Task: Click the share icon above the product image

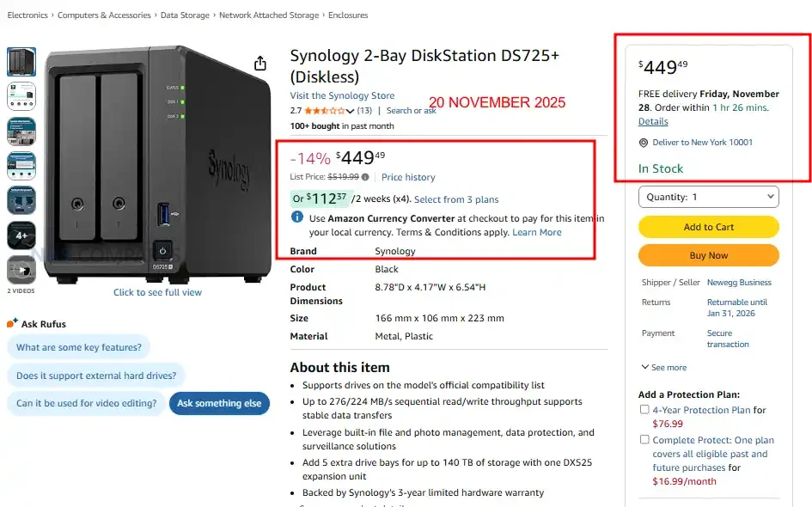Action: (x=260, y=64)
